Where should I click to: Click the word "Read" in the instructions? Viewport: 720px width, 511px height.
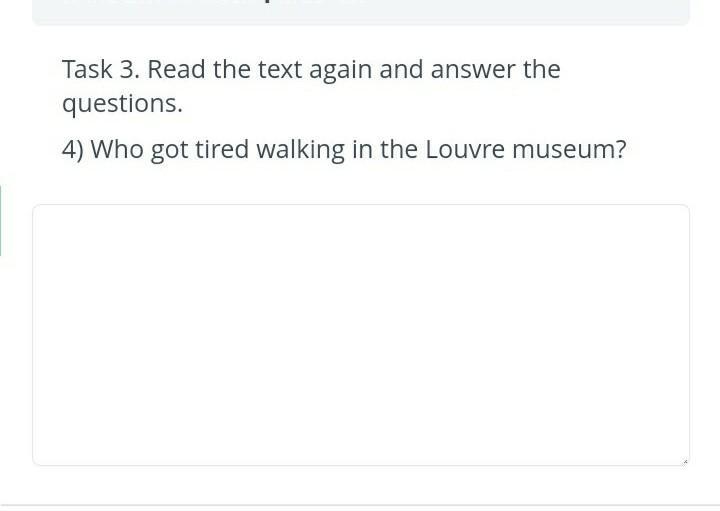click(176, 70)
